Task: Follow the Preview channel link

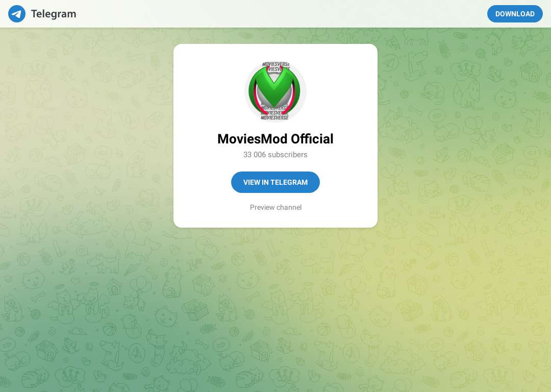Action: coord(275,207)
